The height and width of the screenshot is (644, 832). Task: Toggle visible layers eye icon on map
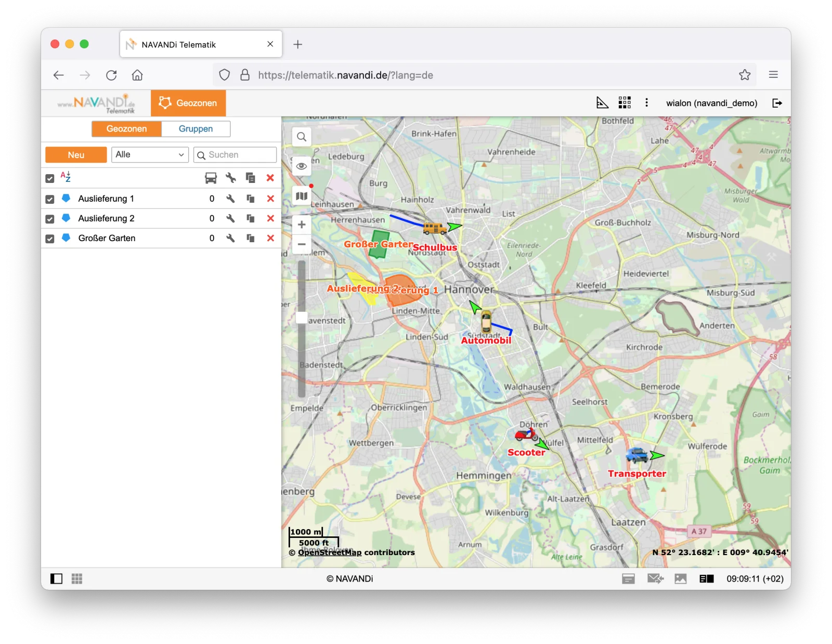(302, 166)
